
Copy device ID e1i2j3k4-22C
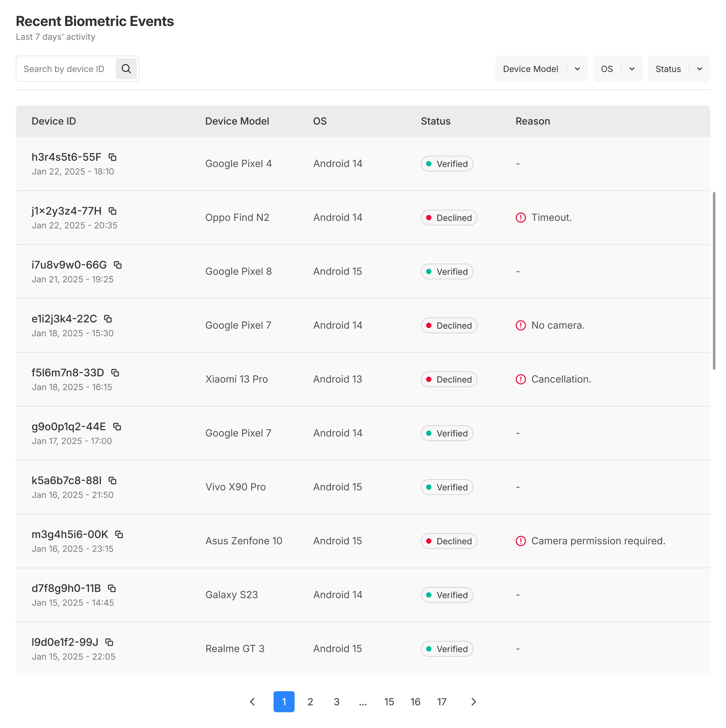coord(108,319)
